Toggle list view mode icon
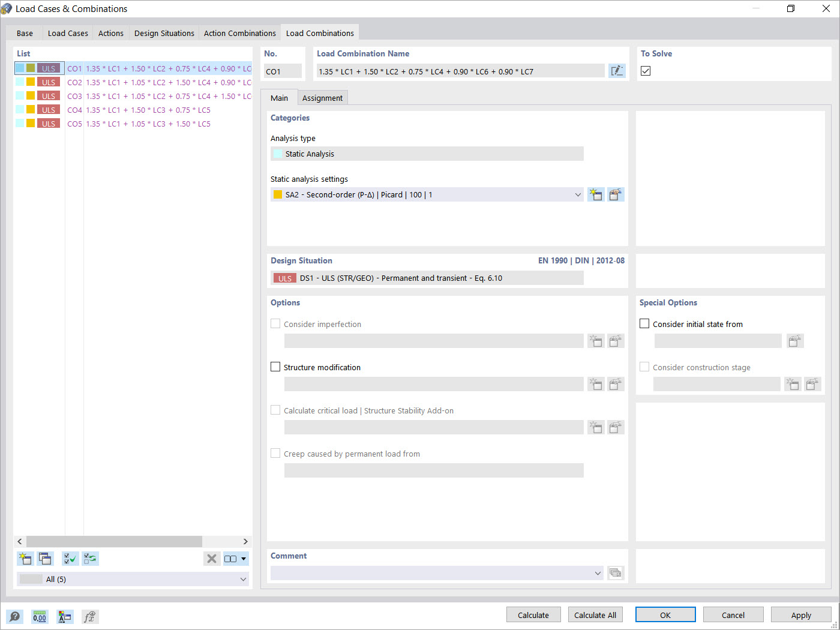Screen dimensions: 840x630 point(230,559)
